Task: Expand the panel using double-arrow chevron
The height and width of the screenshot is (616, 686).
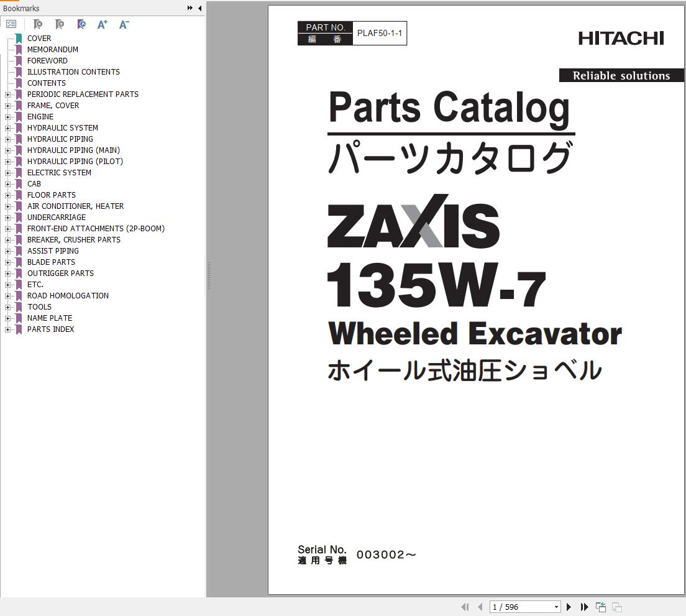Action: [x=189, y=8]
